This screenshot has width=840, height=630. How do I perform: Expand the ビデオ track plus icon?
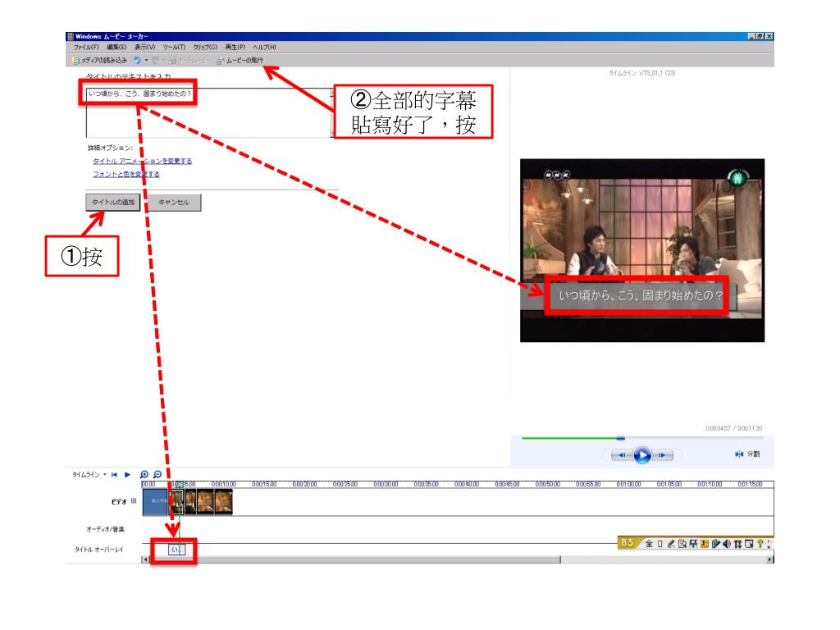(134, 501)
